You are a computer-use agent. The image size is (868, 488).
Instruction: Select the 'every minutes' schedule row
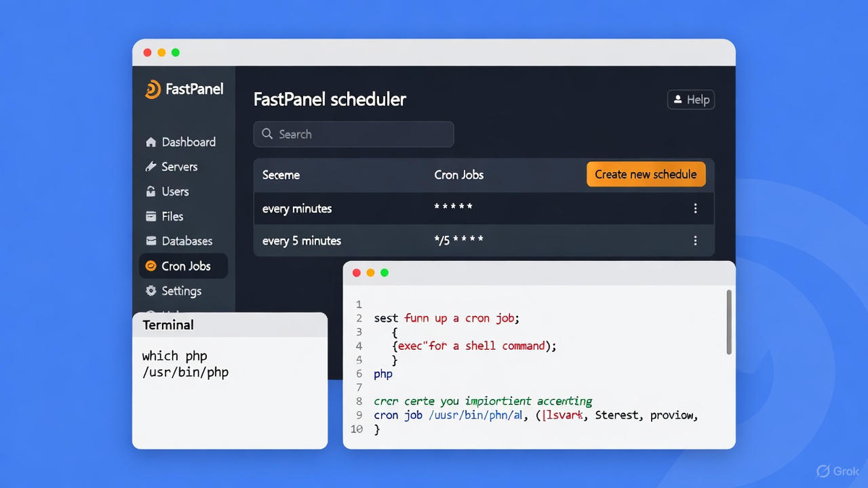point(484,208)
